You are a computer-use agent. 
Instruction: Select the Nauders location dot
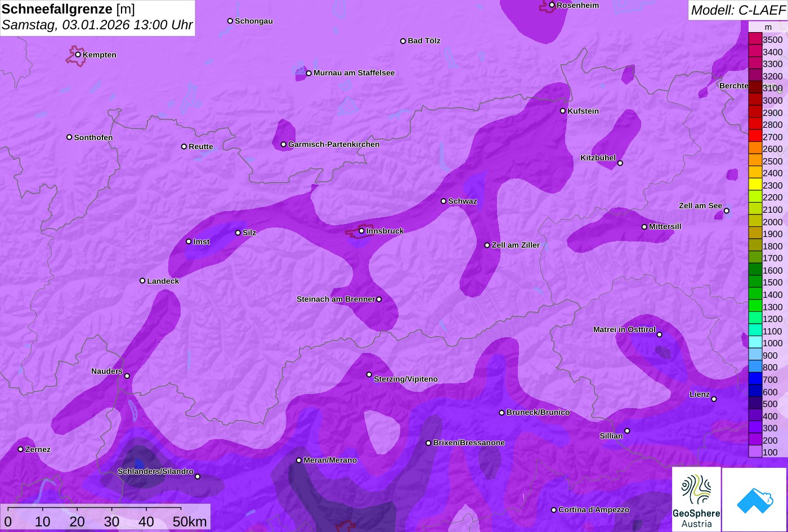[127, 376]
